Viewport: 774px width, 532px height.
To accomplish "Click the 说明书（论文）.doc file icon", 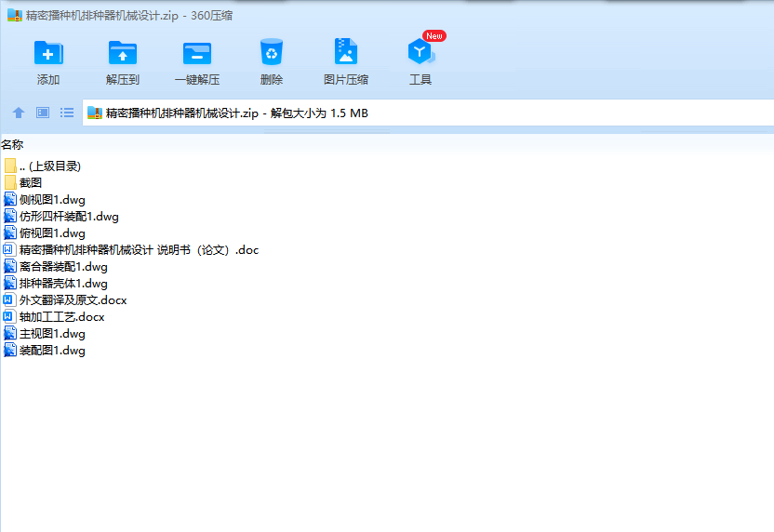I will click(10, 249).
